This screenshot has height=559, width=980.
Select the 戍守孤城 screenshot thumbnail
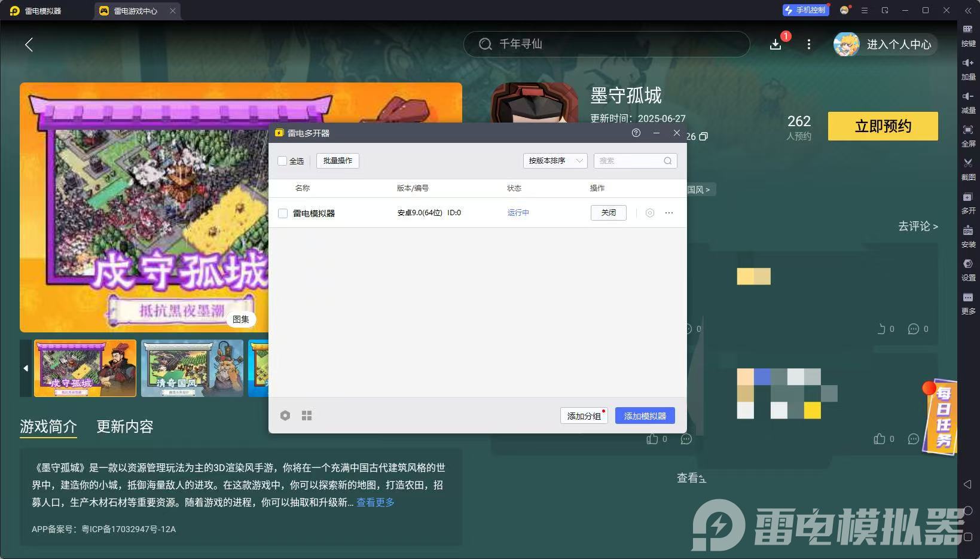(x=86, y=368)
